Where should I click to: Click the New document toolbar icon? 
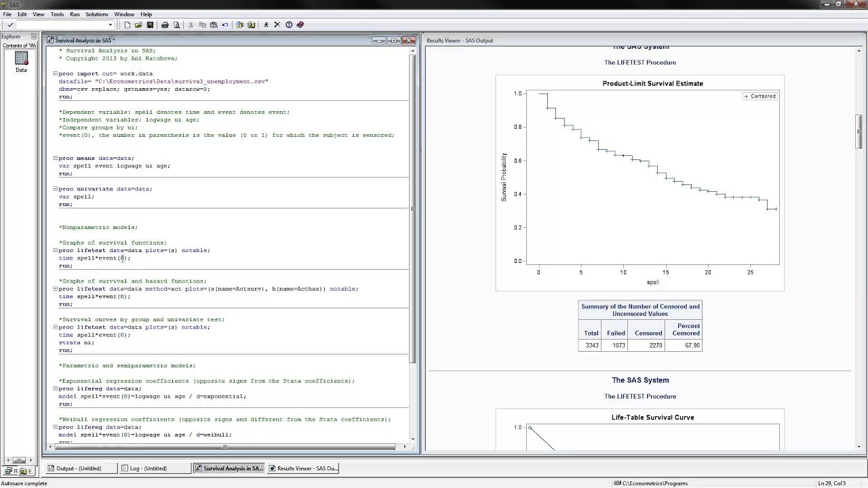(127, 25)
